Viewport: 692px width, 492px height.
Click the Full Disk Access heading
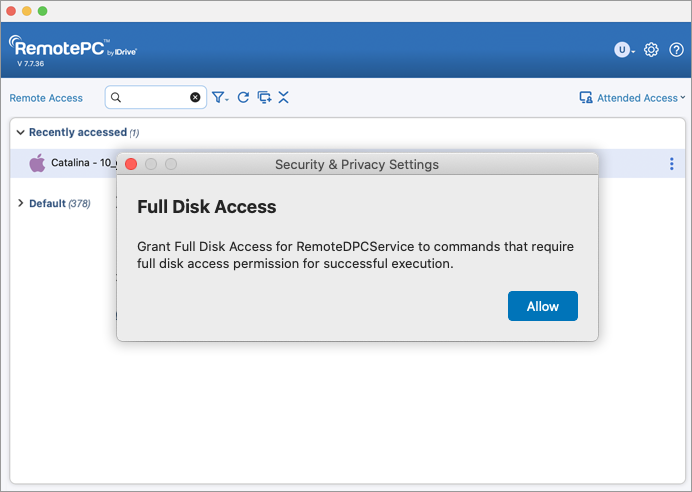207,207
